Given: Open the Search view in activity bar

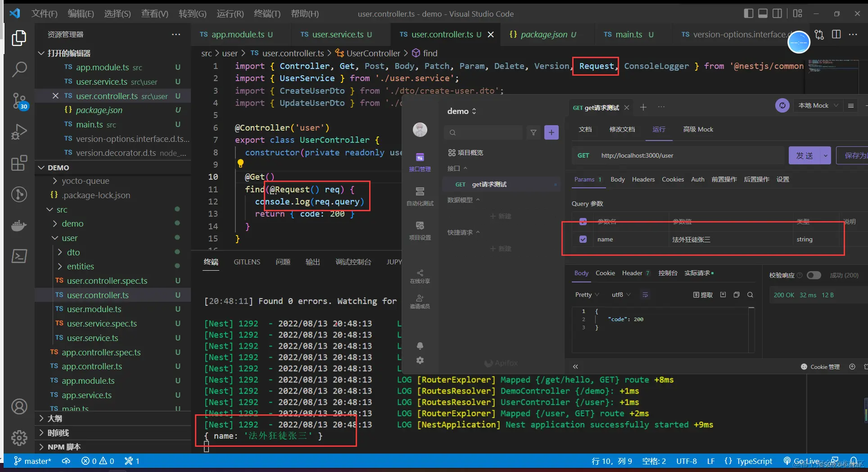Looking at the screenshot, I should [19, 69].
